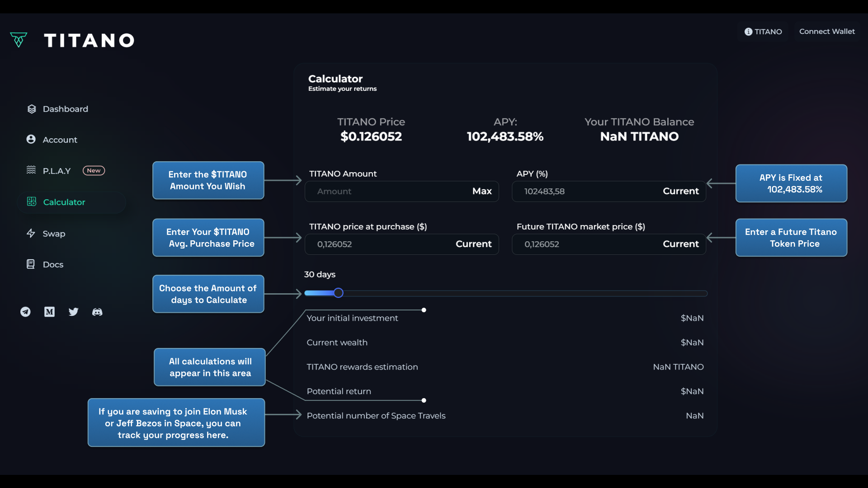Set purchase price to Current
The image size is (868, 488).
tap(473, 244)
